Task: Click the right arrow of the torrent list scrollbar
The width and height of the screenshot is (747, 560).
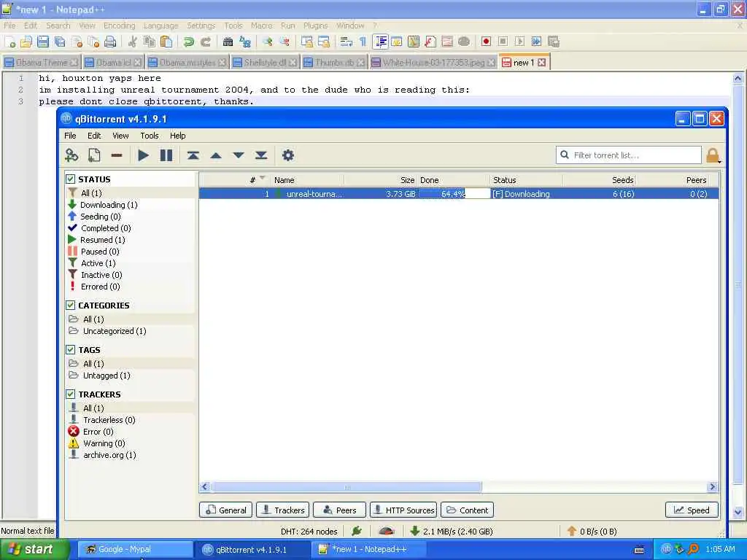Action: tap(713, 486)
